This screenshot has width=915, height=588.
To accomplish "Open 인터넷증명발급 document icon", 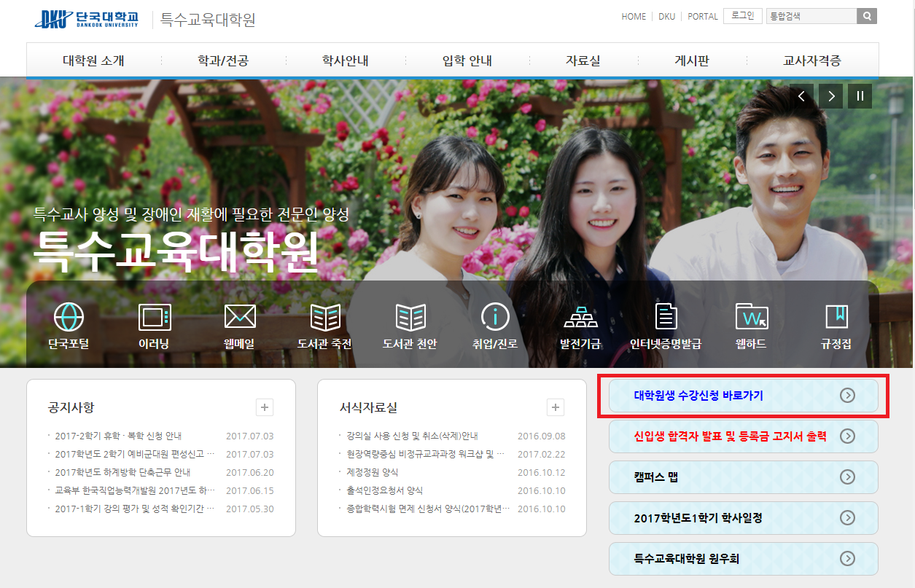I will (x=666, y=318).
